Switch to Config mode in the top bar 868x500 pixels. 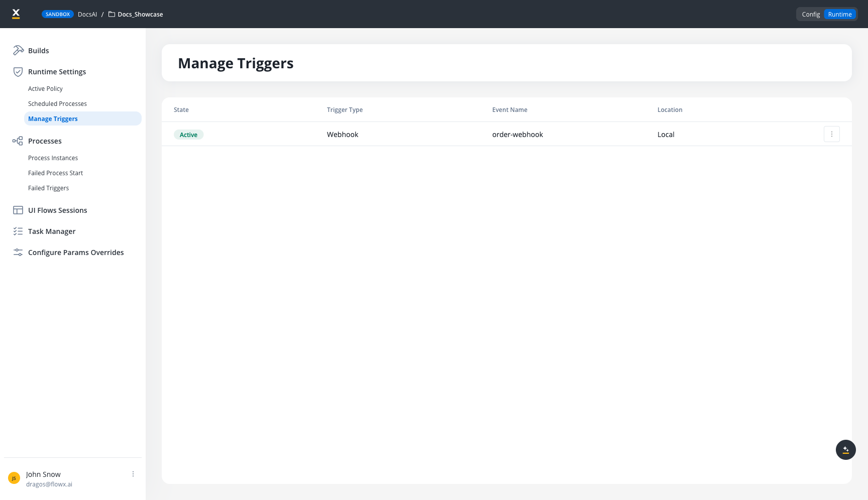810,14
